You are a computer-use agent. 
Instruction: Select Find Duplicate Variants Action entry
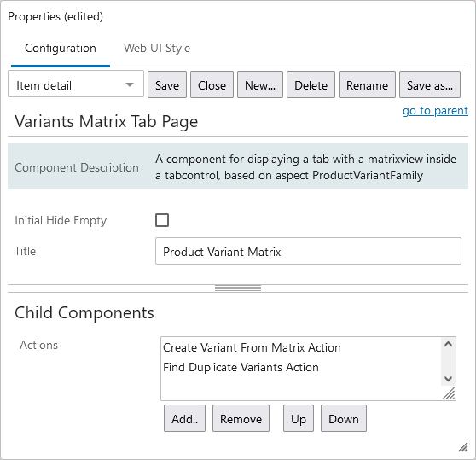tap(241, 367)
